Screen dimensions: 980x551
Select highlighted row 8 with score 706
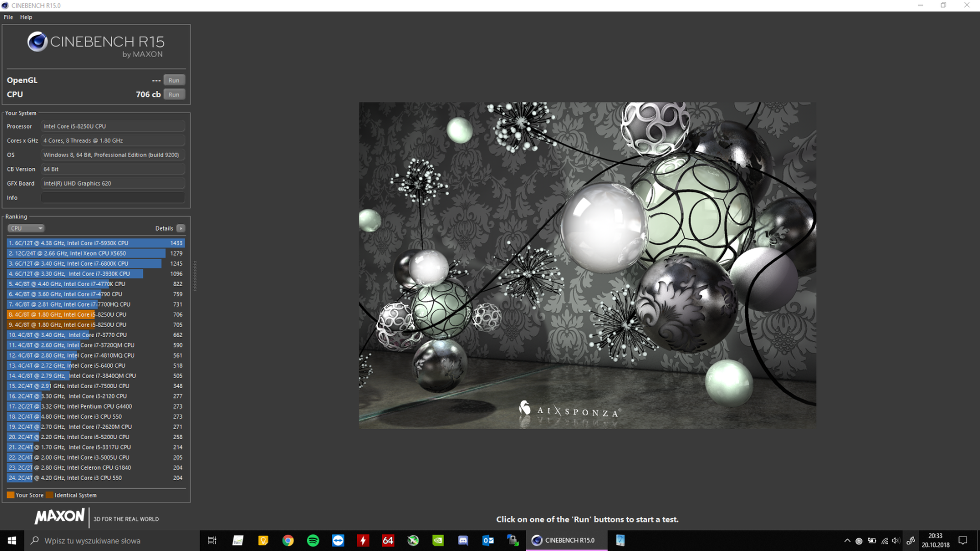tap(96, 314)
